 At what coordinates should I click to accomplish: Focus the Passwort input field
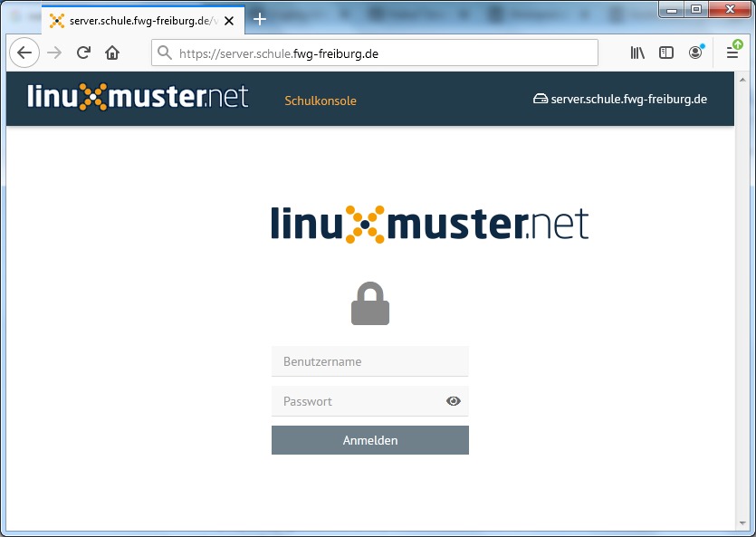[x=358, y=401]
